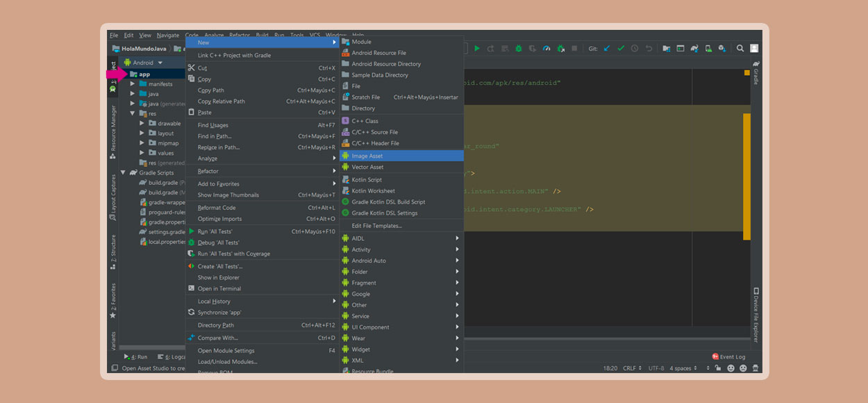The height and width of the screenshot is (403, 868).
Task: Open the 4: Run tool window
Action: [x=135, y=357]
